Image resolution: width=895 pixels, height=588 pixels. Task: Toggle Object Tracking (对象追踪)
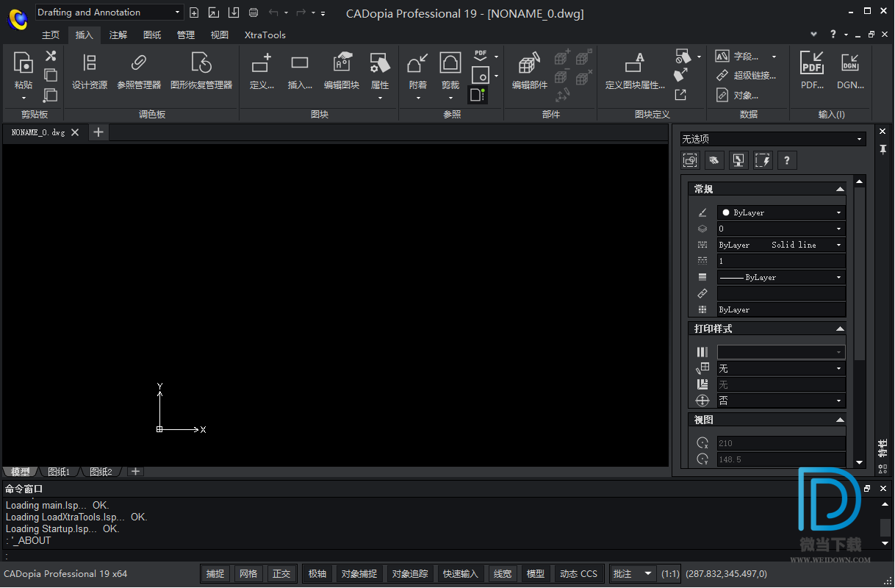pyautogui.click(x=410, y=574)
